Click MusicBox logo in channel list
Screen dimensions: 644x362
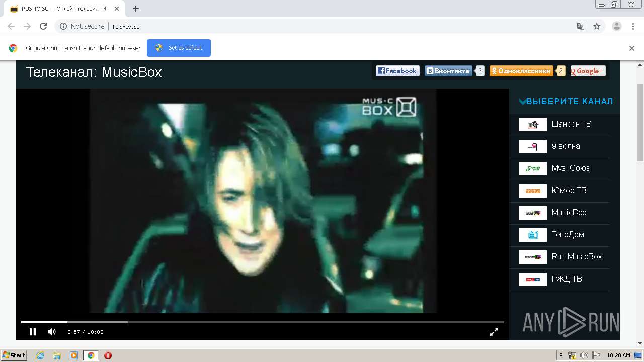click(533, 213)
